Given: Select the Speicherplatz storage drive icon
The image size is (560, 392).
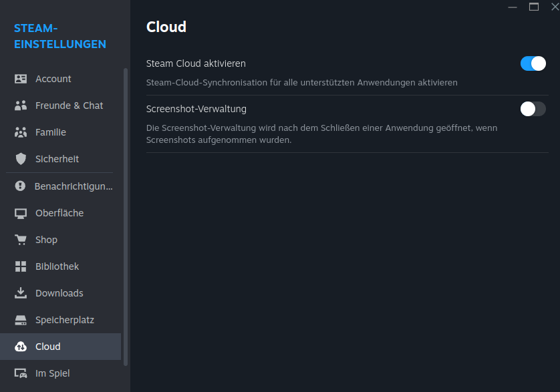Looking at the screenshot, I should tap(22, 319).
